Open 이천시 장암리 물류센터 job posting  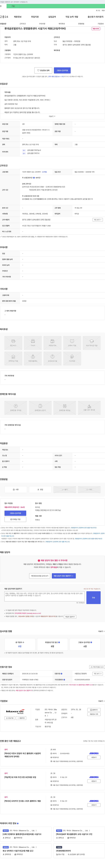pyautogui.click(x=23, y=755)
